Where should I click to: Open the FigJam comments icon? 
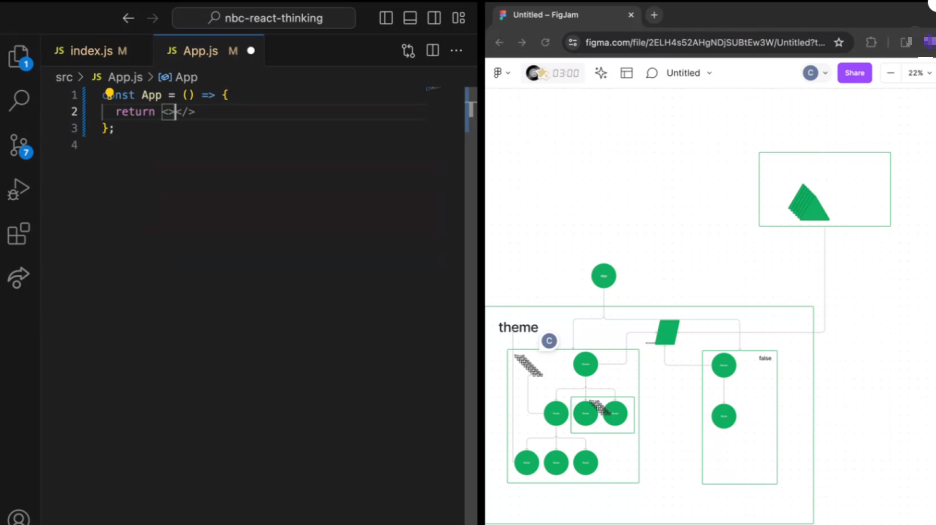tap(652, 73)
